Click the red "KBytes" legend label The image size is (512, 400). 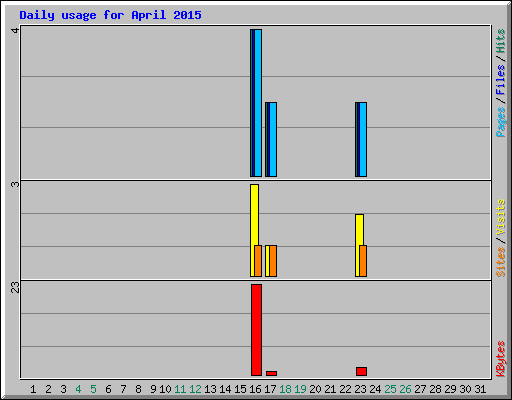[500, 359]
